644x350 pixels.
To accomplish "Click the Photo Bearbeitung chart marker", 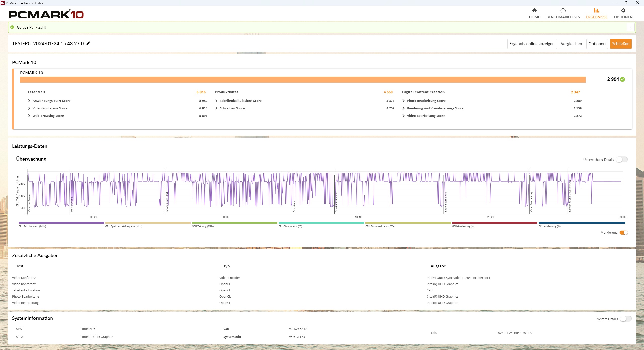I will coord(445,201).
